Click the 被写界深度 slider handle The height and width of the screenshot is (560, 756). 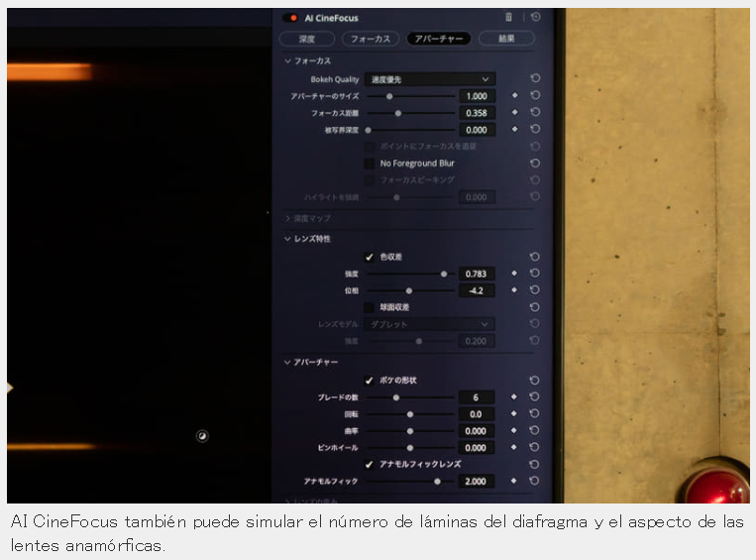click(368, 130)
